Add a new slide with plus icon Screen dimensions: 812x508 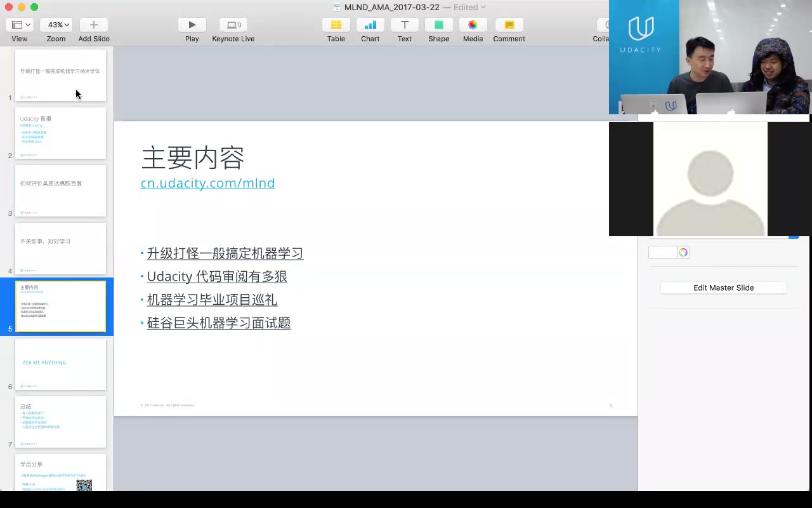coord(94,25)
